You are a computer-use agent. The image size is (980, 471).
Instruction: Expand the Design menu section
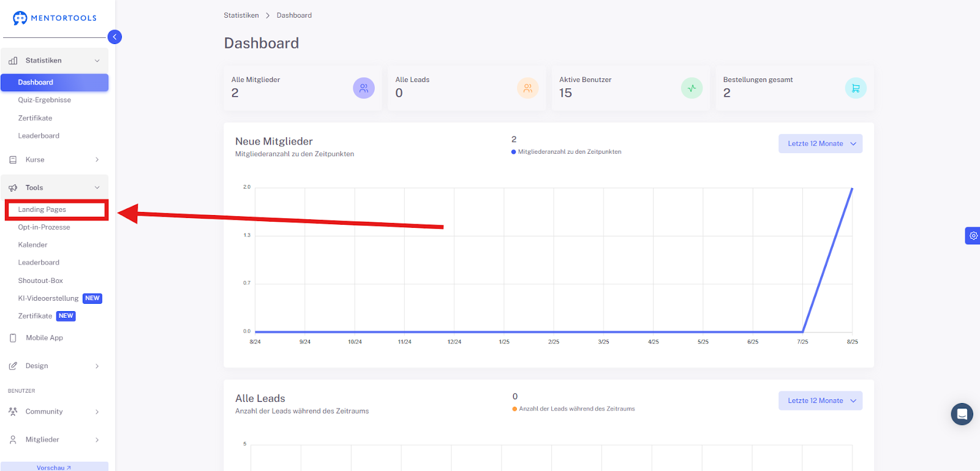coord(97,366)
